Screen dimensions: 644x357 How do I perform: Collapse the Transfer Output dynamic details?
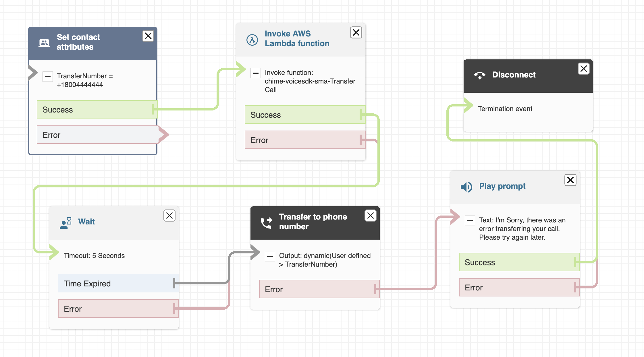tap(270, 256)
